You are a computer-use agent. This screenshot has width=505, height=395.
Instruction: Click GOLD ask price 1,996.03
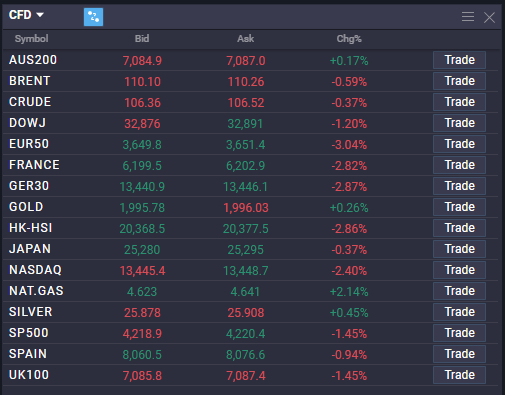point(246,208)
